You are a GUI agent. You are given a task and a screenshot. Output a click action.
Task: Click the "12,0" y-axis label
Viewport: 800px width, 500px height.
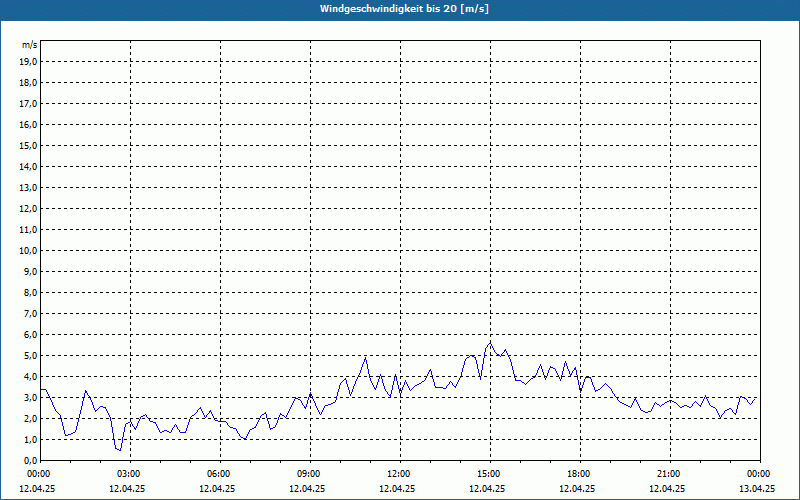[x=29, y=209]
